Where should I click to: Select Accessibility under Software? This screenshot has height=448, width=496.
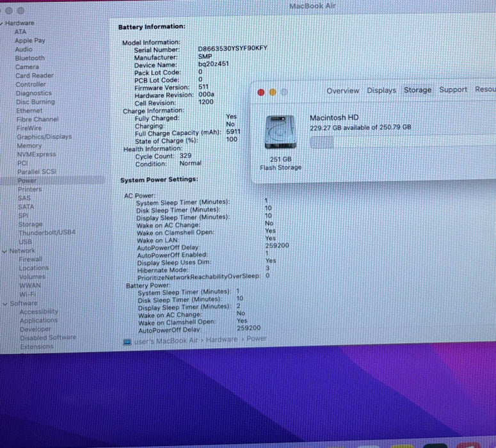[x=39, y=312]
